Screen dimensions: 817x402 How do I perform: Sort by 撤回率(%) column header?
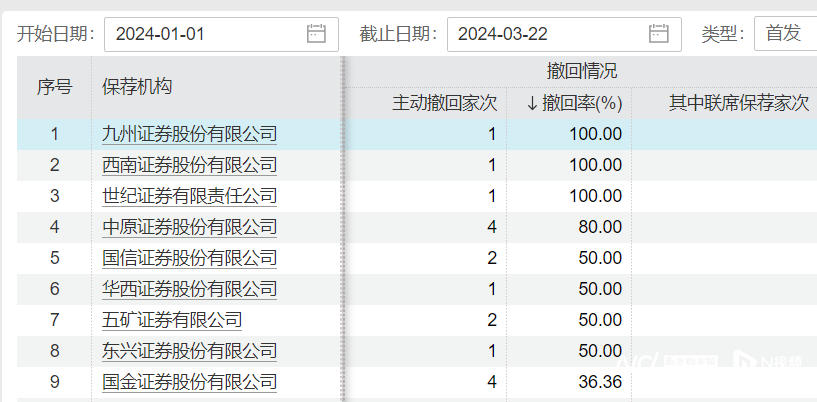(574, 104)
